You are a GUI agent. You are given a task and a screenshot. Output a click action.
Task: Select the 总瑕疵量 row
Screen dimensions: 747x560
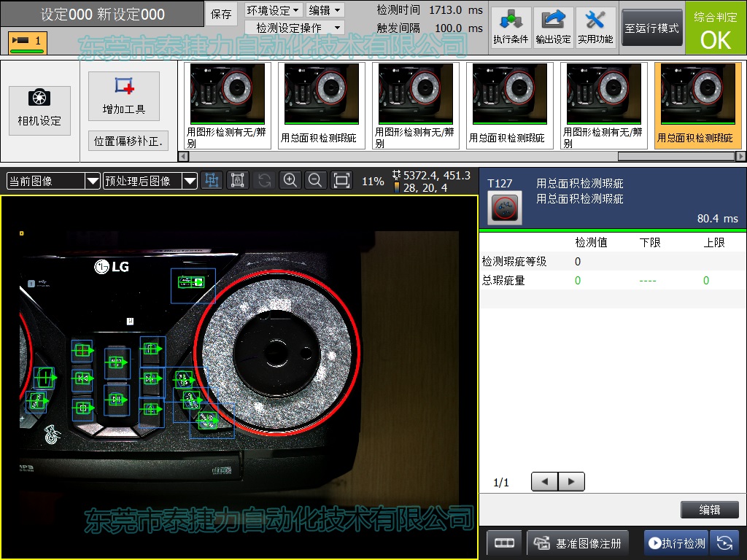(613, 281)
